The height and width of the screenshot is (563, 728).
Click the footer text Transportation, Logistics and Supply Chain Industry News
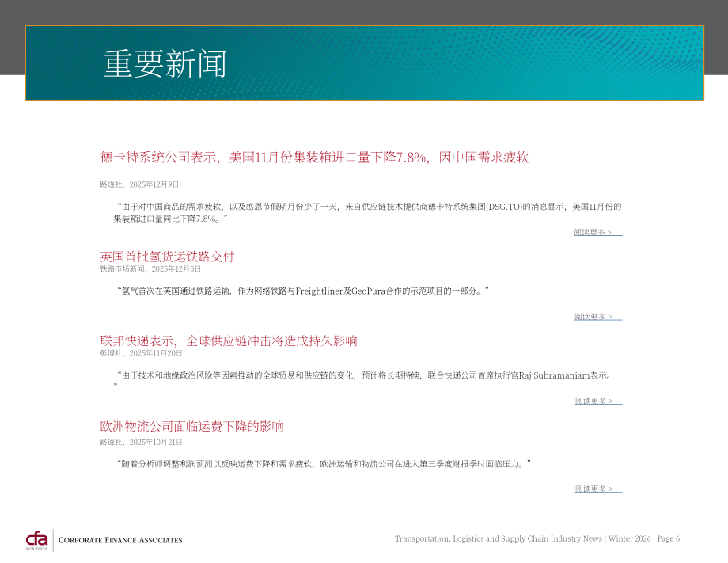pyautogui.click(x=499, y=538)
